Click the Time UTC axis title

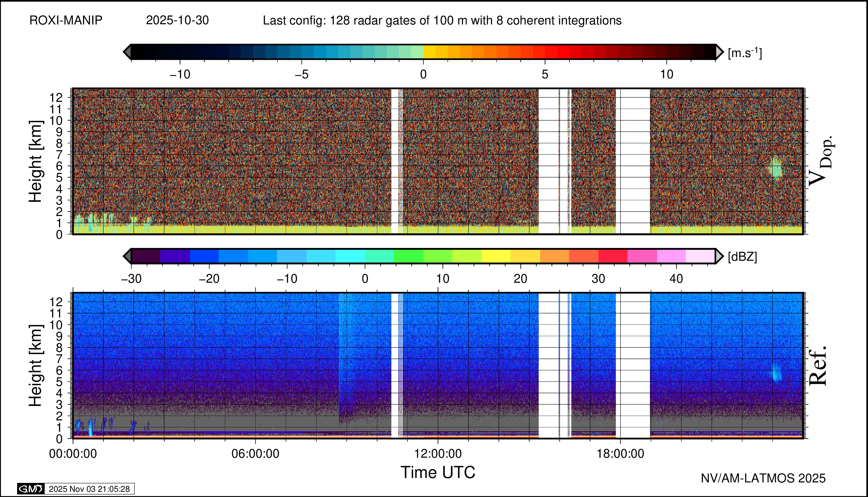pyautogui.click(x=438, y=473)
